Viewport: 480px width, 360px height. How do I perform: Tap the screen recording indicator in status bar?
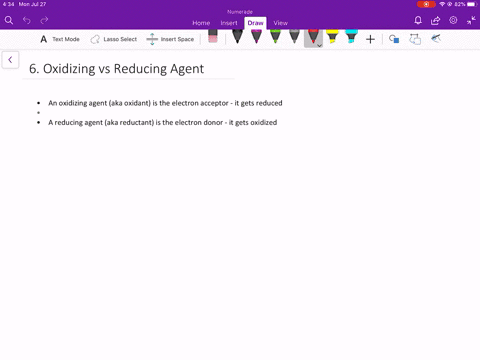(x=426, y=4)
